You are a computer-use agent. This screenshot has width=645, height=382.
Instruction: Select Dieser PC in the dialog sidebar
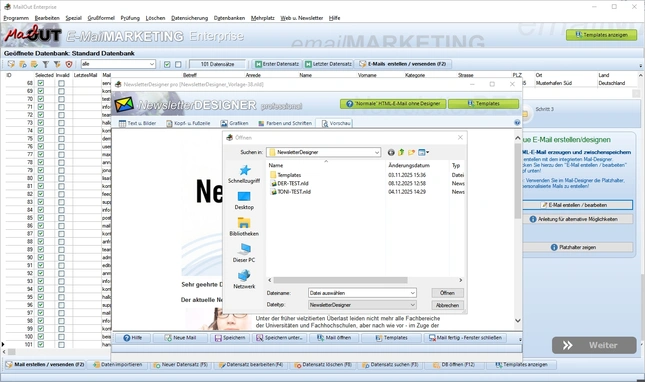(244, 253)
